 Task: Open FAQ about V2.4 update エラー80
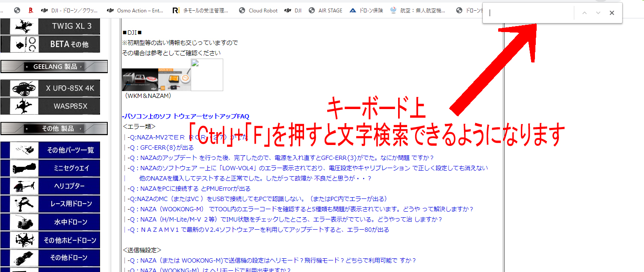pyautogui.click(x=258, y=229)
